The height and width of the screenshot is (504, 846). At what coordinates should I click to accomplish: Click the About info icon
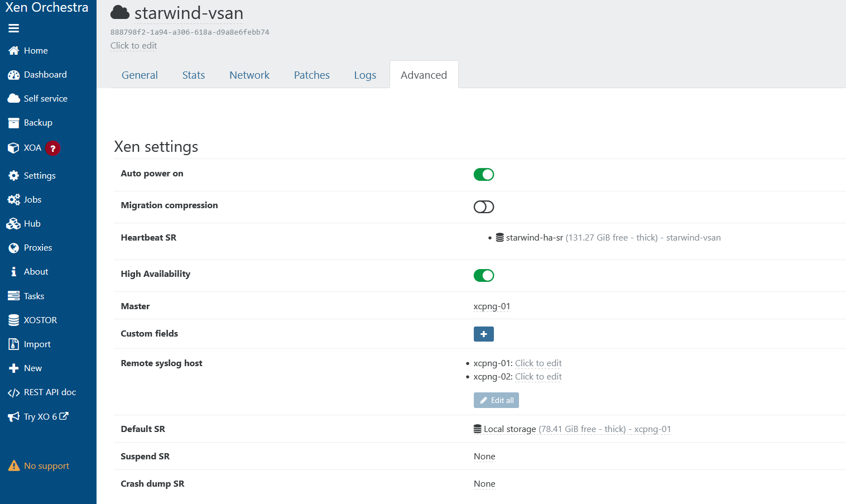pyautogui.click(x=14, y=272)
